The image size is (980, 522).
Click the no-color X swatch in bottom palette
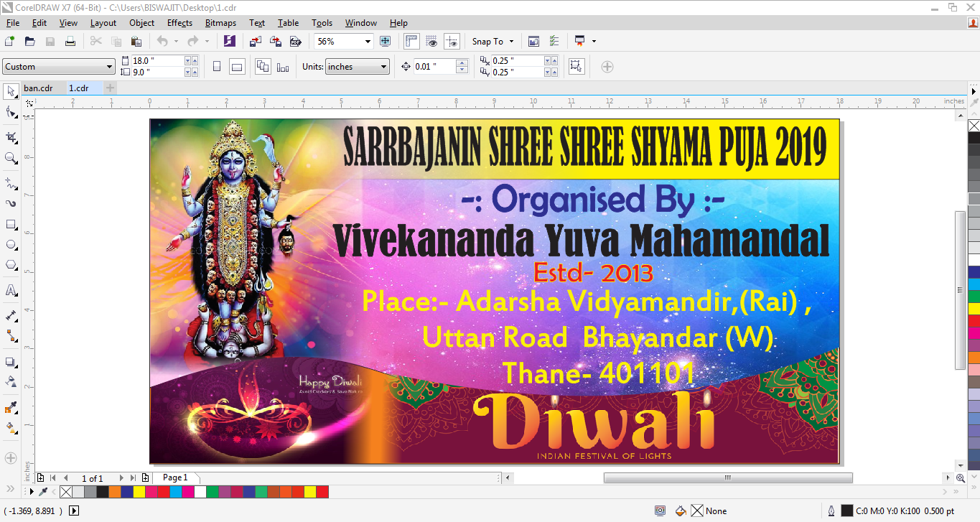[x=66, y=492]
